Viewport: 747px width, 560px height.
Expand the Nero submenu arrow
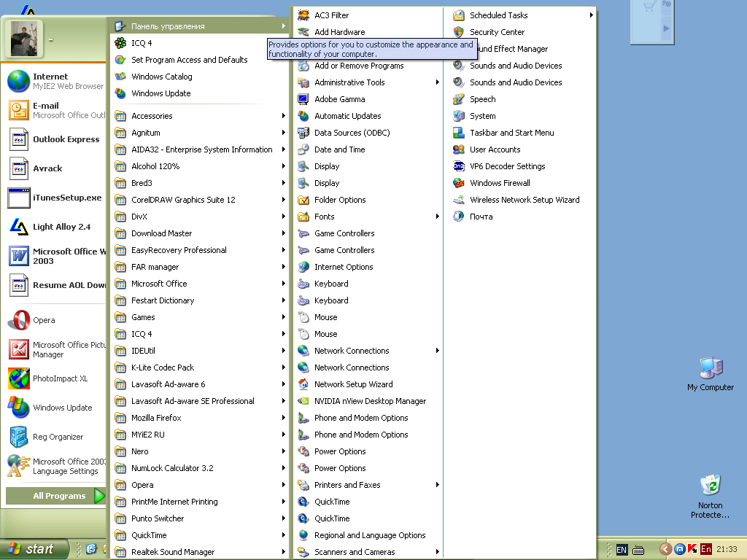click(x=284, y=451)
